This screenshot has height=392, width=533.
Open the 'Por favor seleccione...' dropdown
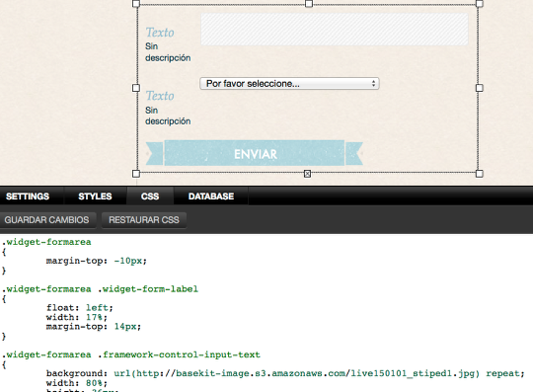coord(289,83)
